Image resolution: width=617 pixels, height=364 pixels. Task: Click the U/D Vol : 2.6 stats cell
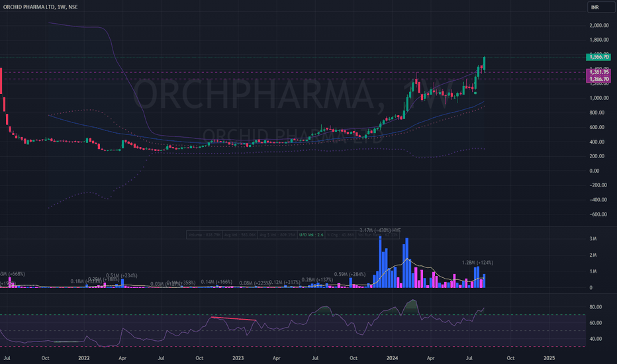311,235
